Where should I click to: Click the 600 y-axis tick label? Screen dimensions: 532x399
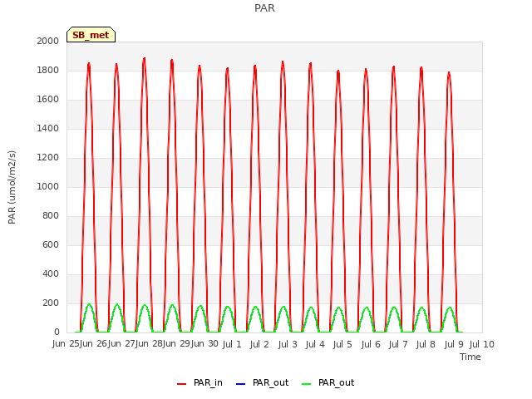[x=51, y=244]
